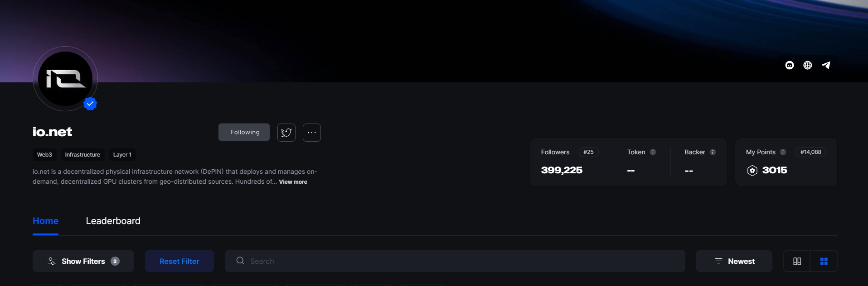
Task: Click the blue verified badge on avatar
Action: [x=90, y=104]
